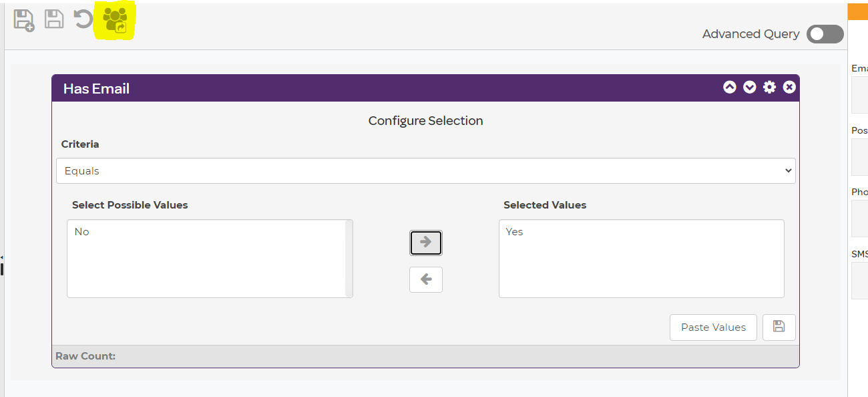Click right arrow to add selected value
Screen dimensions: 868x397
(x=425, y=242)
